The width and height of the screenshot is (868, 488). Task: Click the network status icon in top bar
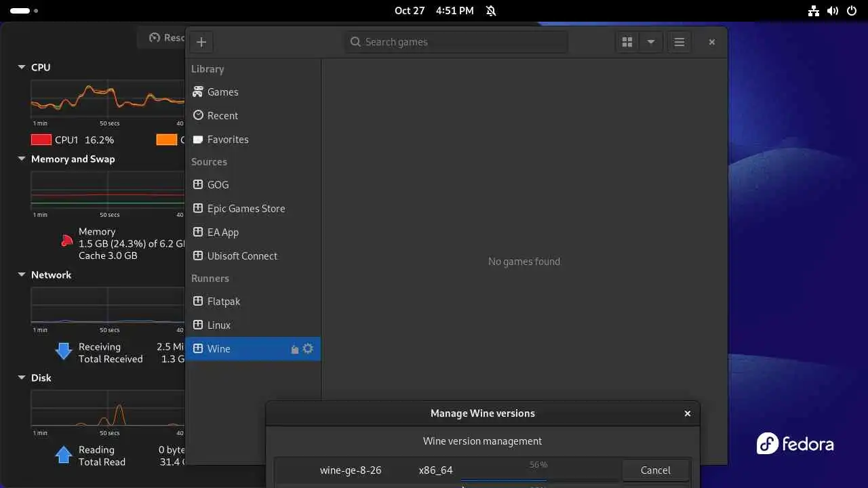pos(814,11)
